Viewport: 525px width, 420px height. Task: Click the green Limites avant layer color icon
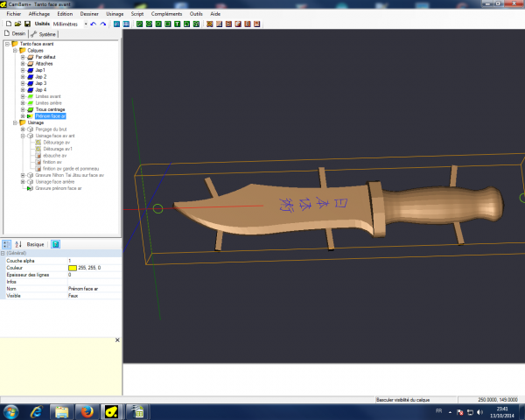tap(31, 96)
